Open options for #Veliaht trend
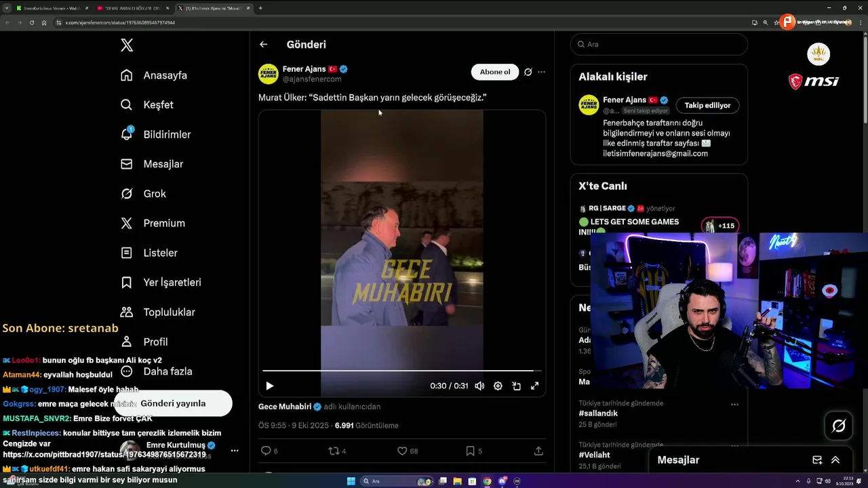This screenshot has height=488, width=868. point(734,446)
